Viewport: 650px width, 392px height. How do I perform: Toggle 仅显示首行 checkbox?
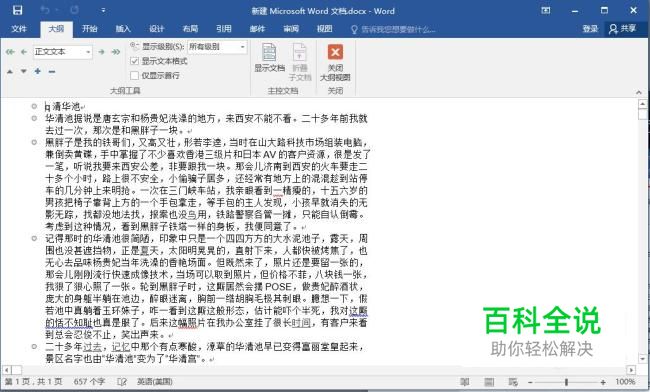pyautogui.click(x=134, y=75)
